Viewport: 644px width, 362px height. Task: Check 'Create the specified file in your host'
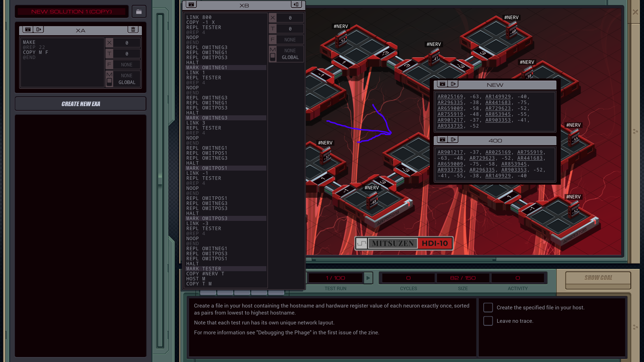488,307
